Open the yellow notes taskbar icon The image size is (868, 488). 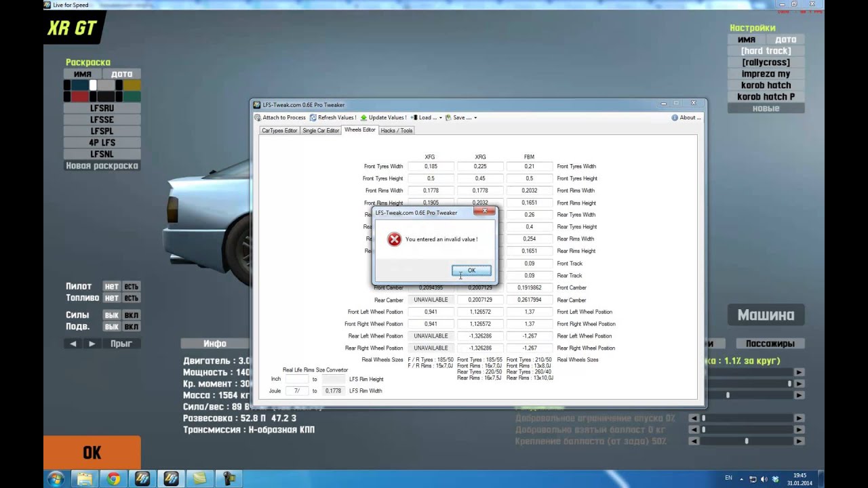pyautogui.click(x=199, y=479)
